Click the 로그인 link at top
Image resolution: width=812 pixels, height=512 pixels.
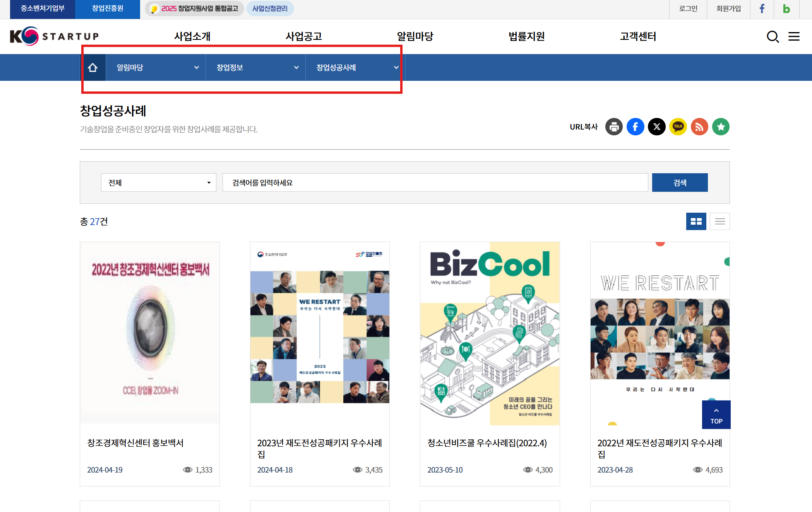pyautogui.click(x=688, y=9)
